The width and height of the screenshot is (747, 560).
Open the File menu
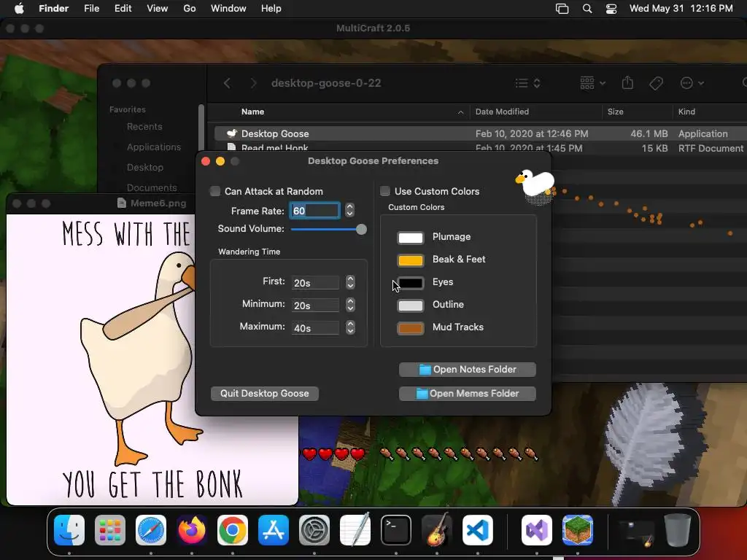[91, 9]
